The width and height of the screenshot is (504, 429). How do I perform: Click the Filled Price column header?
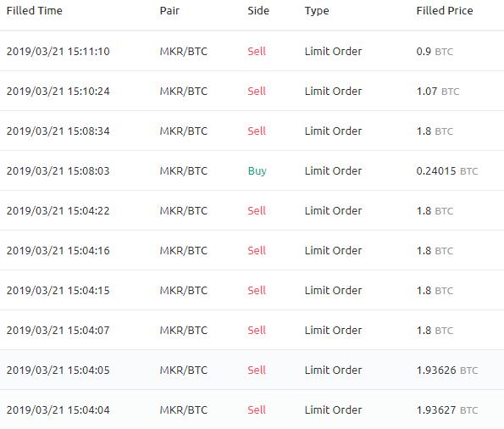[x=445, y=11]
